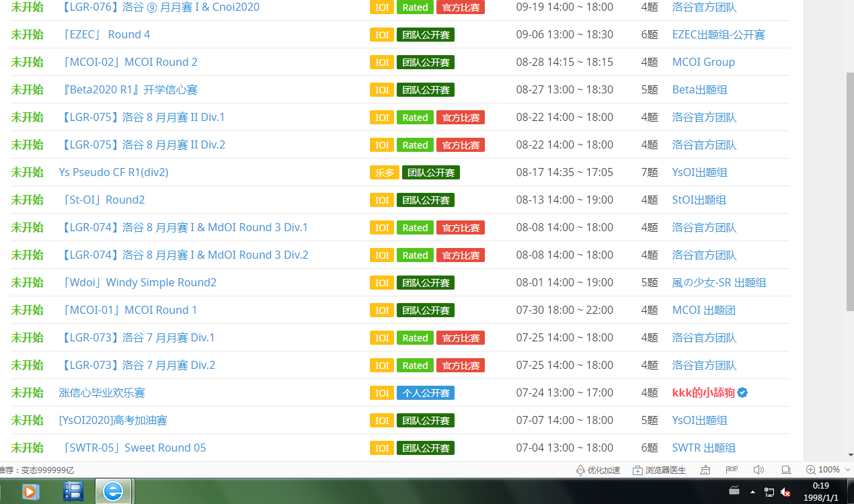The image size is (854, 504).
Task: Open the film-strip video app in taskbar
Action: coord(73,492)
